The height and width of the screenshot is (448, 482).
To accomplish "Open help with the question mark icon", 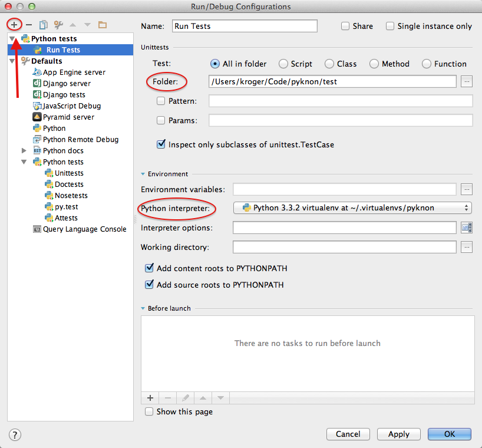I will 15,435.
